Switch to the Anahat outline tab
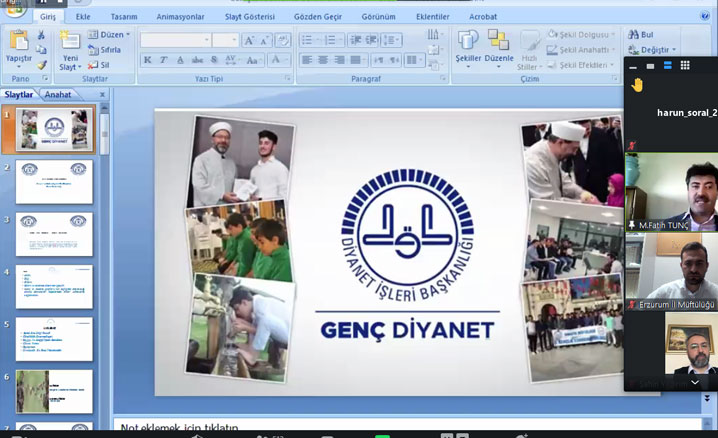 point(59,95)
